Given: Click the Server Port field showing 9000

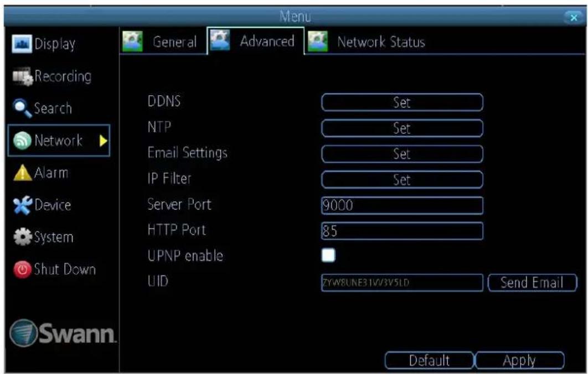Looking at the screenshot, I should pos(402,205).
